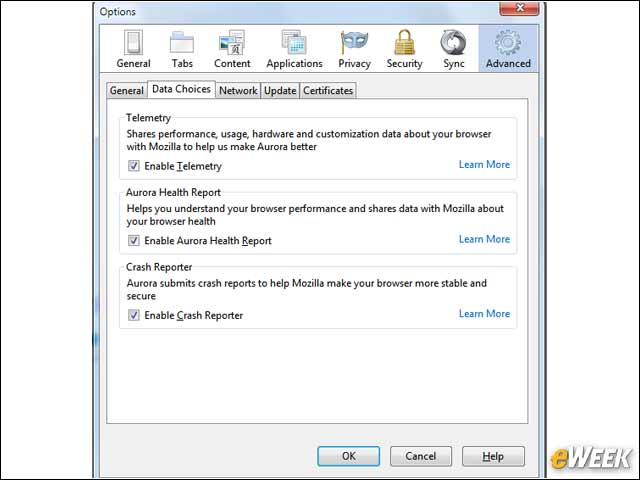
Task: Open the Security padlock icon panel
Action: (404, 49)
